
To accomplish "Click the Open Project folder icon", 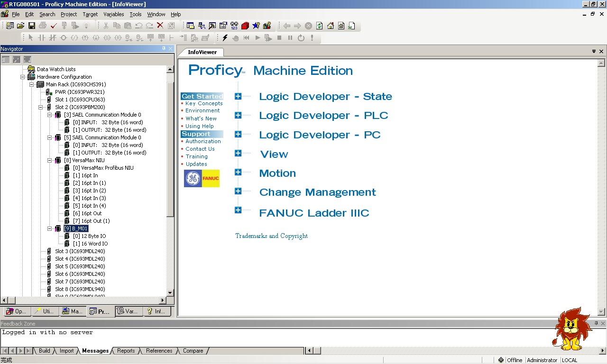I will pos(20,26).
